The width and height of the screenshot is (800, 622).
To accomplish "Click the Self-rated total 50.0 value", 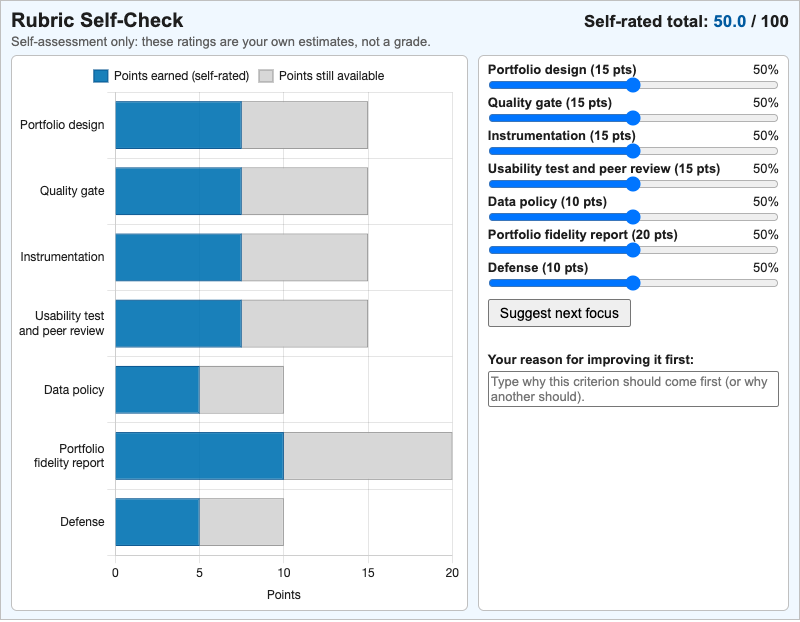I will 729,21.
